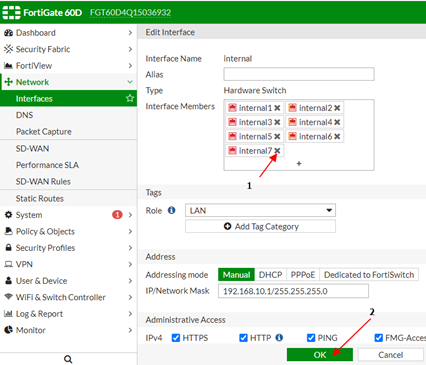Open the sidebar search magnifier
The image size is (426, 365).
pos(68,359)
